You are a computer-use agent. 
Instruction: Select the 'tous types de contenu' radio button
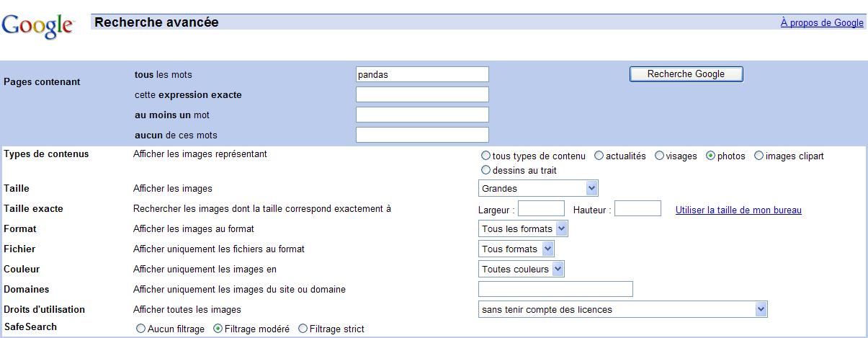[486, 156]
